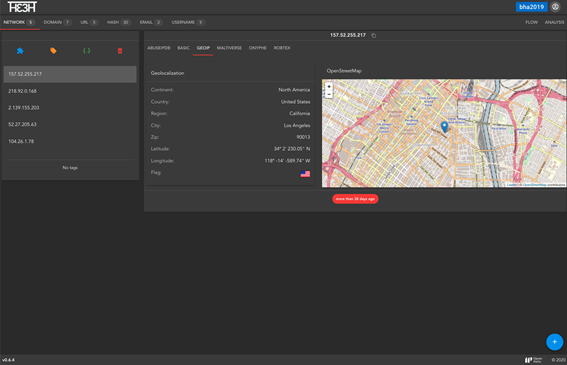Select the ONYPHE plugin tab
Screen dimensions: 567x365
pos(257,48)
